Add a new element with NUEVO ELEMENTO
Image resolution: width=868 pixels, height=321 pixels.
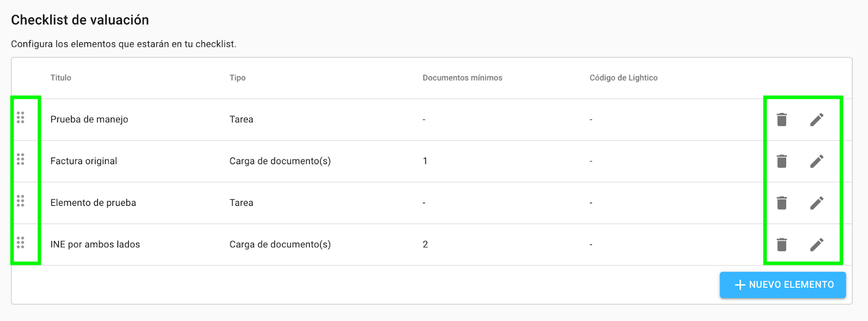pos(783,285)
